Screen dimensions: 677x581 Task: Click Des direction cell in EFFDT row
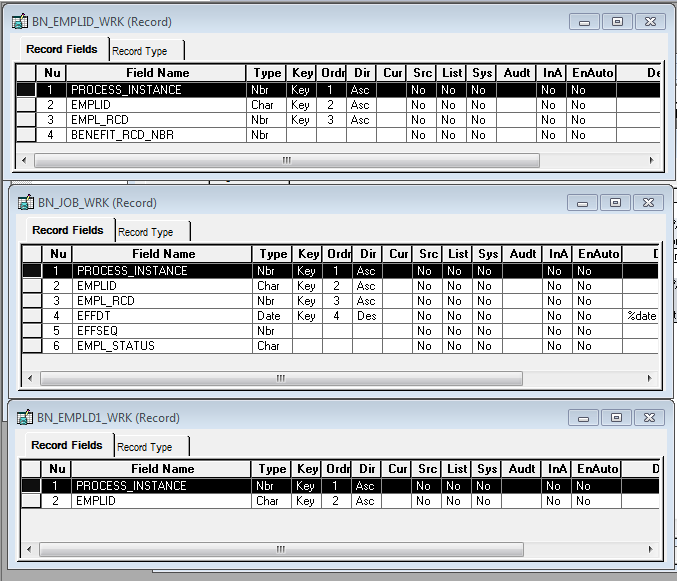coord(367,316)
